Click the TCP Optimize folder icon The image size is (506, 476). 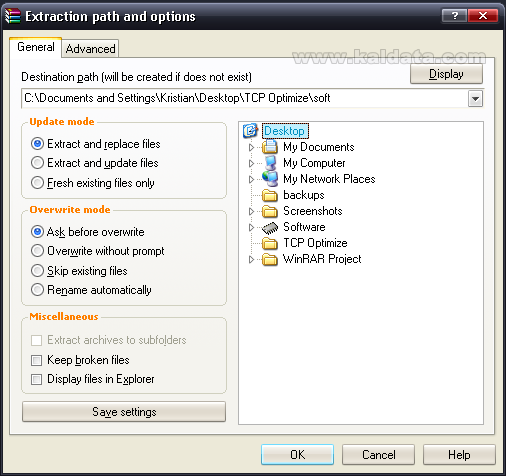[x=270, y=243]
